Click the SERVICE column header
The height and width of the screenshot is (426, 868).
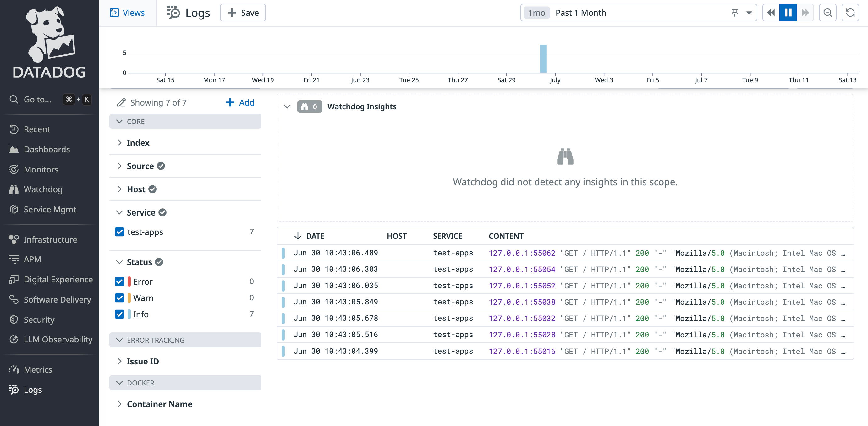(447, 236)
